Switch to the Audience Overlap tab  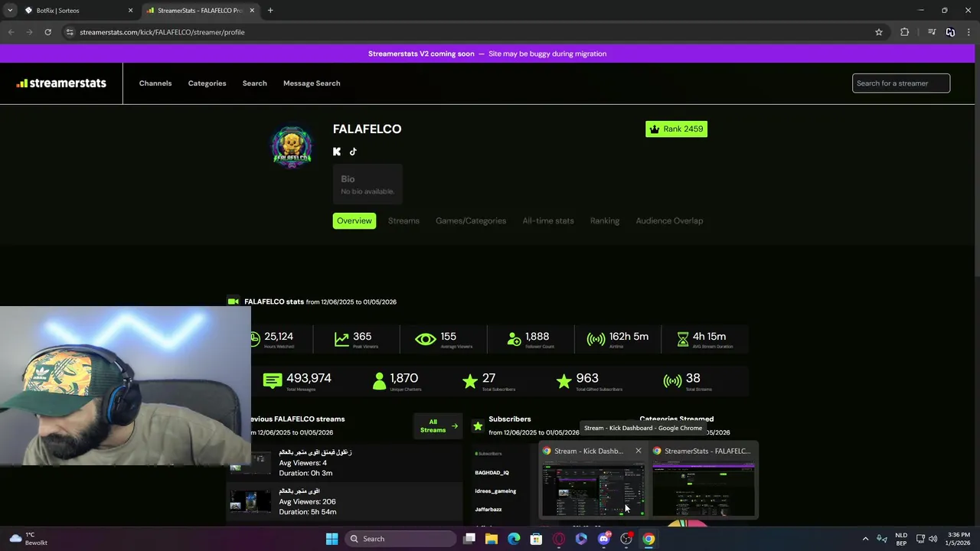point(669,220)
